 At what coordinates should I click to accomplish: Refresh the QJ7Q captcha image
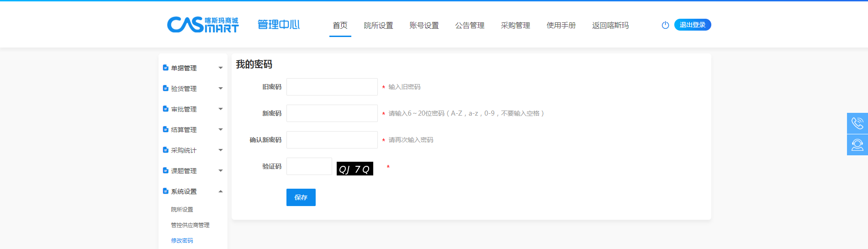pos(355,169)
